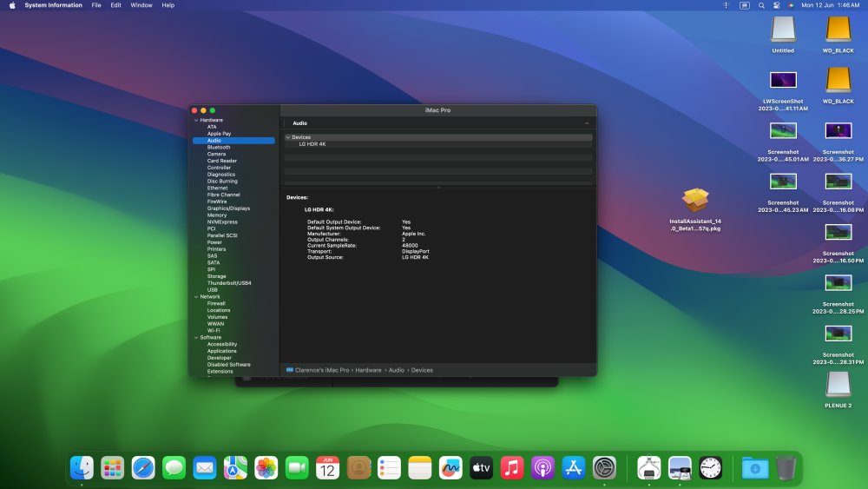Viewport: 868px width, 489px height.
Task: Collapse the Network section in sidebar
Action: click(x=196, y=297)
